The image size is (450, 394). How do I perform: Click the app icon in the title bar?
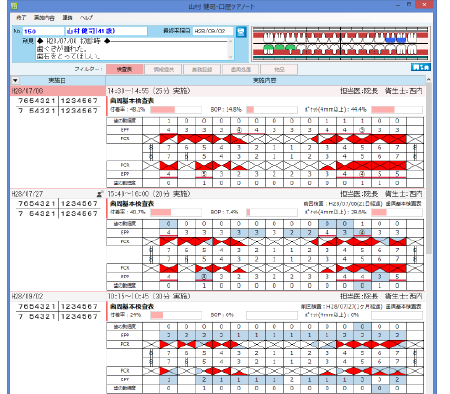(x=14, y=6)
